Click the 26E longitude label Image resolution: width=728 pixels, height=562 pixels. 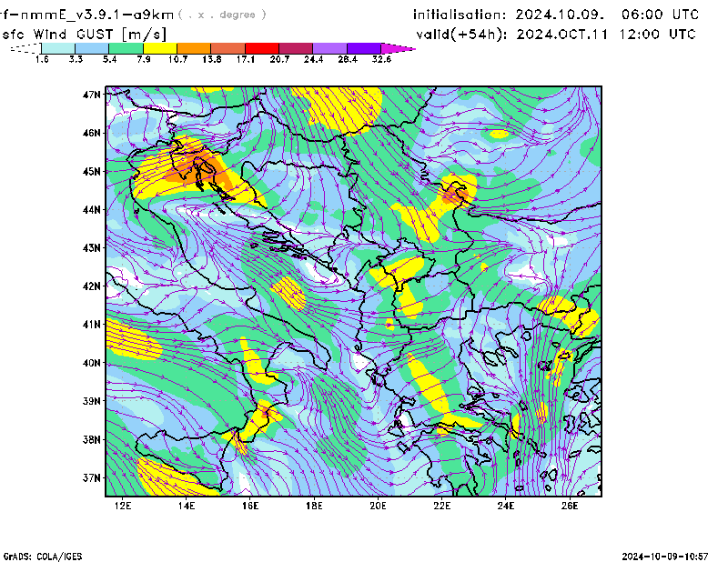point(570,506)
